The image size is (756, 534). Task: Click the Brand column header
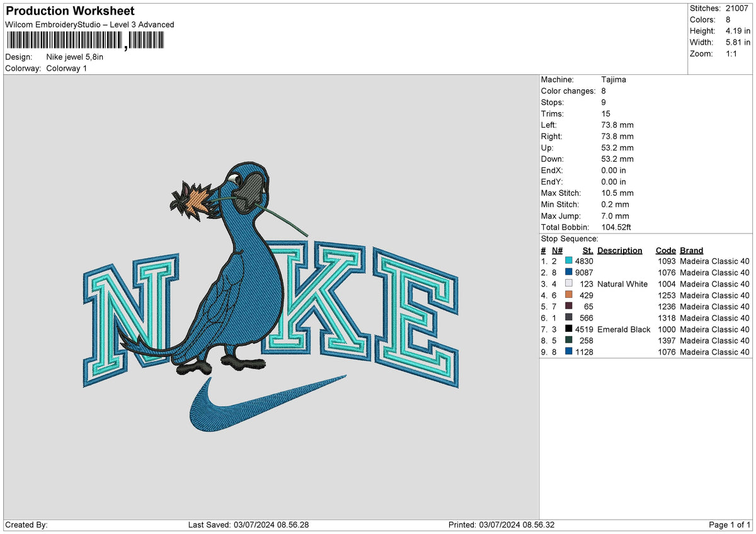coord(691,250)
